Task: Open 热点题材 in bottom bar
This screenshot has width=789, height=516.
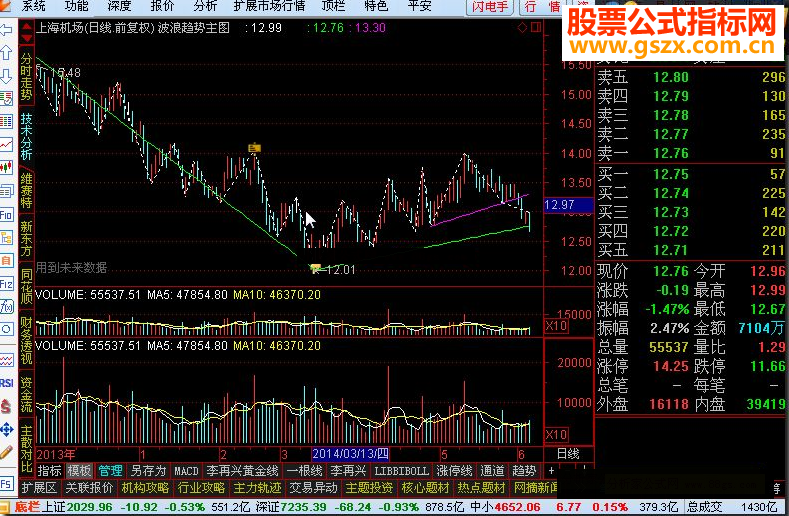Action: pyautogui.click(x=481, y=488)
